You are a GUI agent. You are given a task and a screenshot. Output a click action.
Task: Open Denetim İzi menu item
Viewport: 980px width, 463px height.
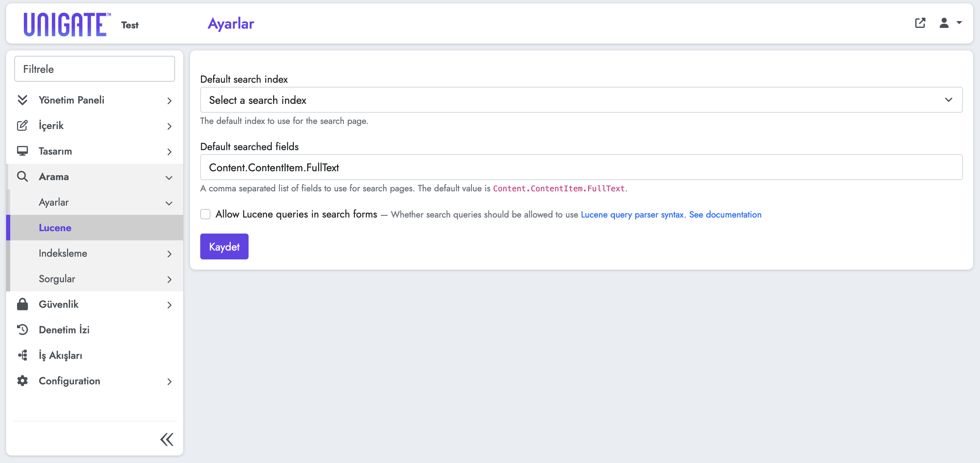pos(95,330)
